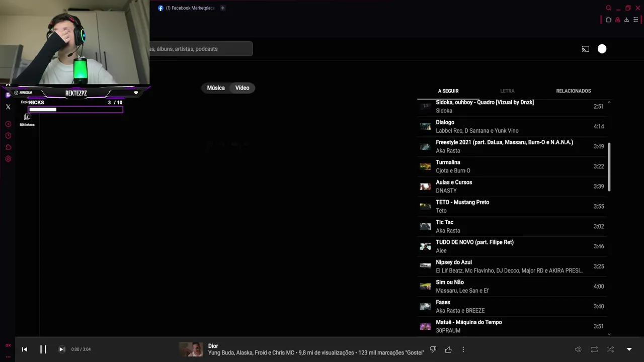
Task: Play Nipsey do Azul from queue
Action: pyautogui.click(x=512, y=266)
